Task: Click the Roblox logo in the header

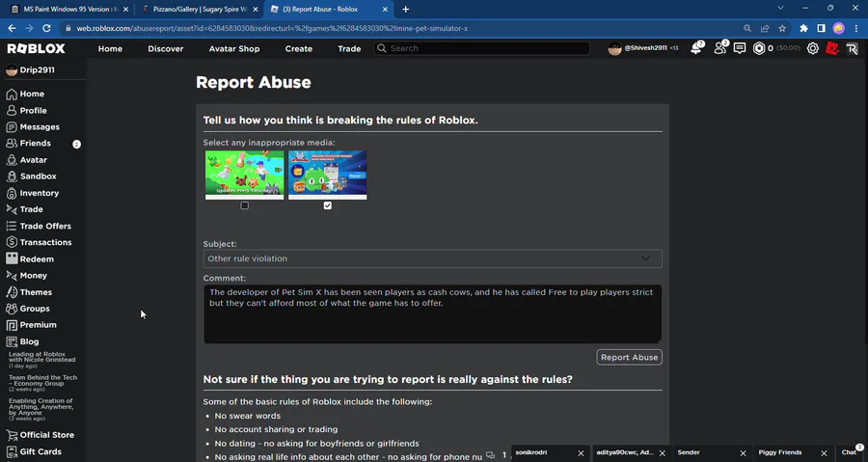Action: click(x=36, y=48)
